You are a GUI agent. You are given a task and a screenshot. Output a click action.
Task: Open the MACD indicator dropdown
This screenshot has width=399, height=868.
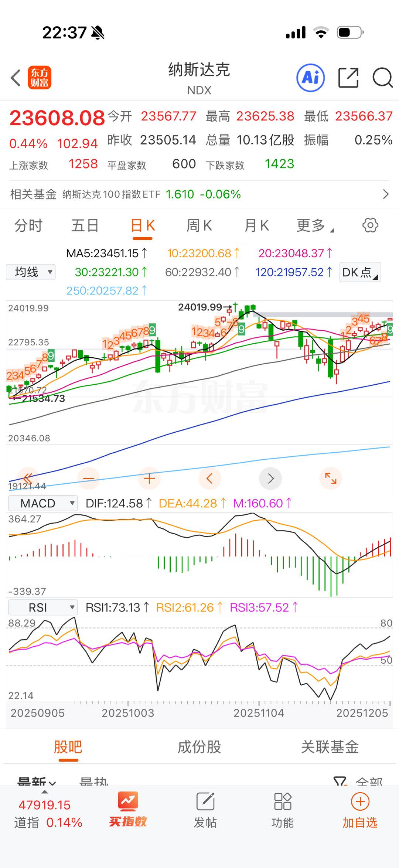pyautogui.click(x=43, y=503)
